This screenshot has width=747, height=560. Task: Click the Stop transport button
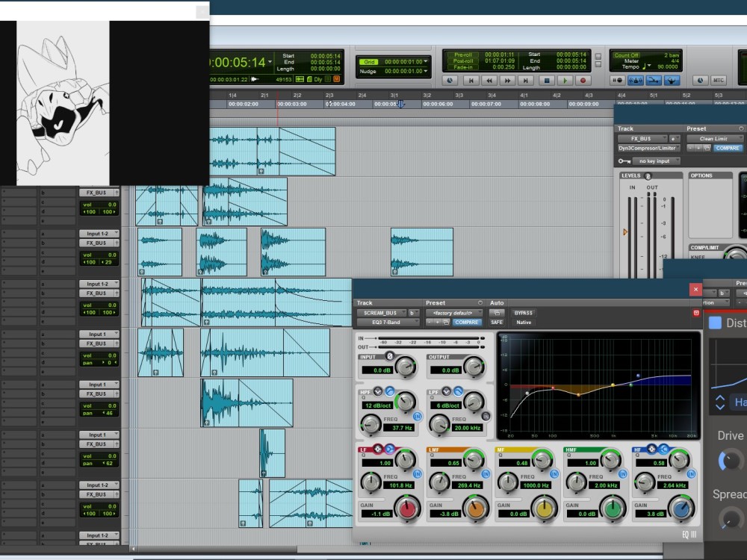pyautogui.click(x=547, y=81)
